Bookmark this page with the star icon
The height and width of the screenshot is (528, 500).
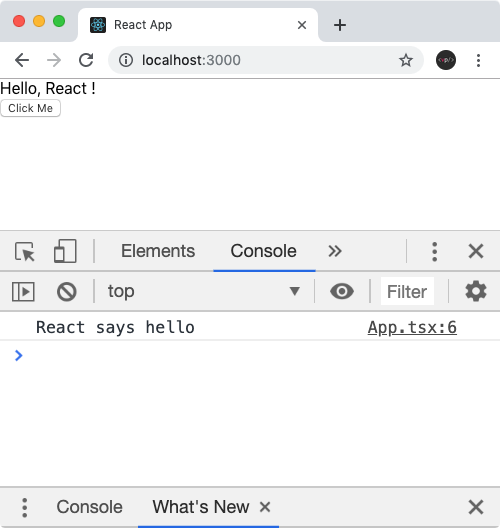tap(406, 60)
